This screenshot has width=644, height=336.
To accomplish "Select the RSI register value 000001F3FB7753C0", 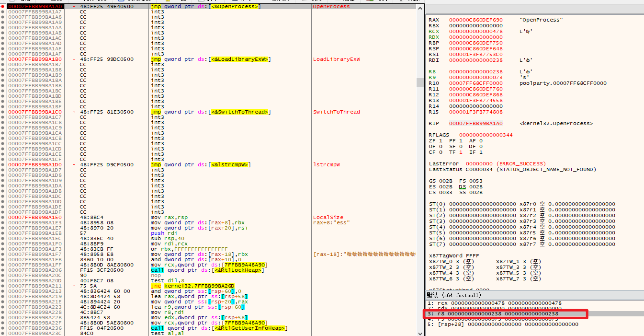I will tap(476, 55).
